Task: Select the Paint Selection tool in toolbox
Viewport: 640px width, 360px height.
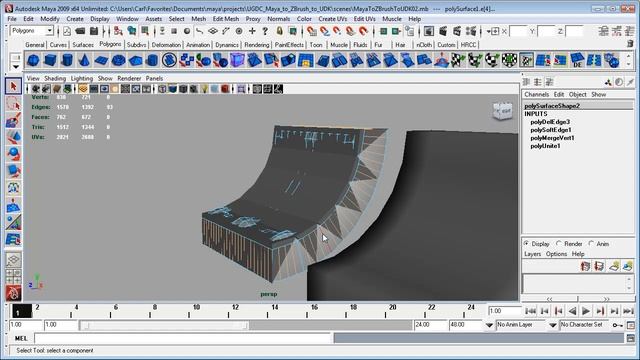Action: point(13,120)
